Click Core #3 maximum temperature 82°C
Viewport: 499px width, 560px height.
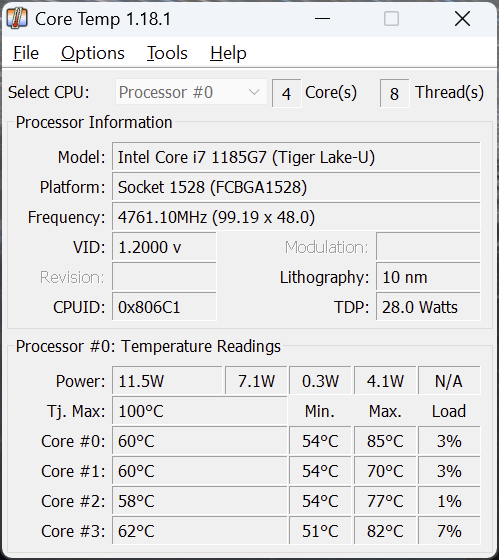[x=385, y=531]
